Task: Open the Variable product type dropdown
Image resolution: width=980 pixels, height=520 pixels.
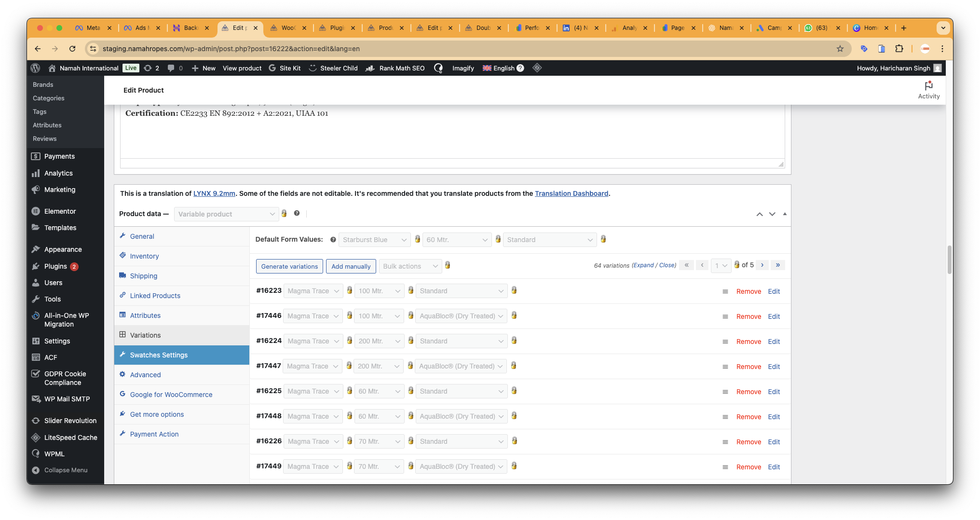Action: coord(226,214)
